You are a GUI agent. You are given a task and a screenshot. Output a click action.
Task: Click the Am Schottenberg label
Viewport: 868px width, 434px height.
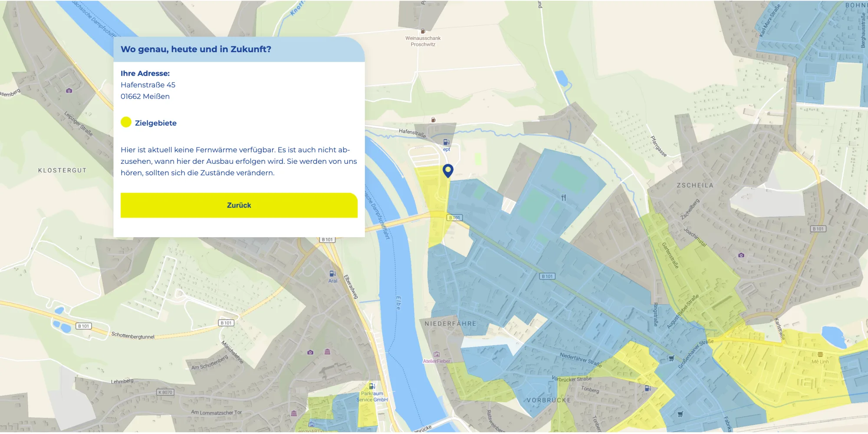click(x=210, y=363)
